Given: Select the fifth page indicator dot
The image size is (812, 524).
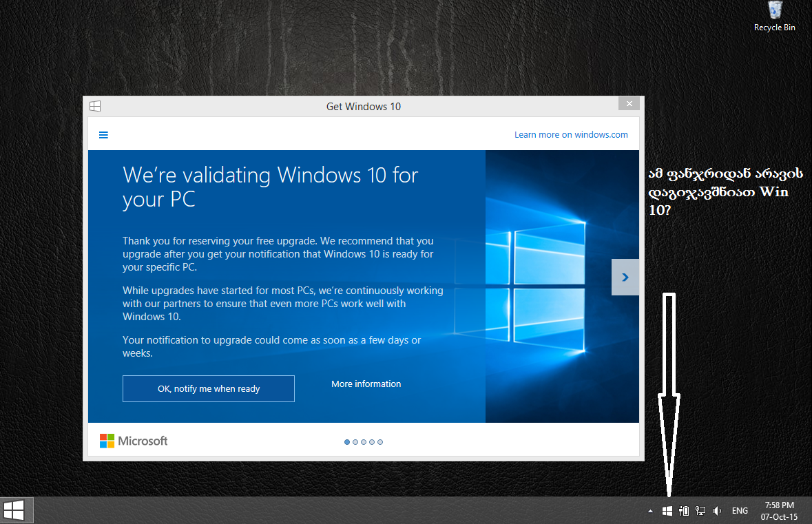Looking at the screenshot, I should (380, 442).
